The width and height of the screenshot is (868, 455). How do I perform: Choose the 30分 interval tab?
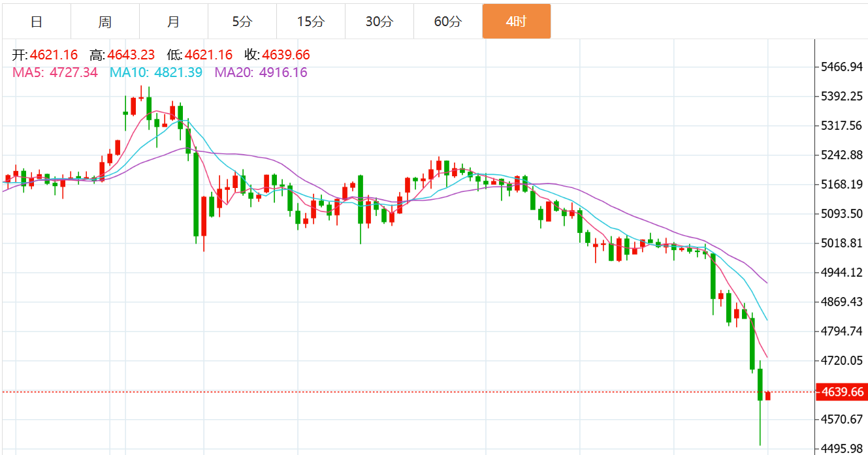pos(379,22)
